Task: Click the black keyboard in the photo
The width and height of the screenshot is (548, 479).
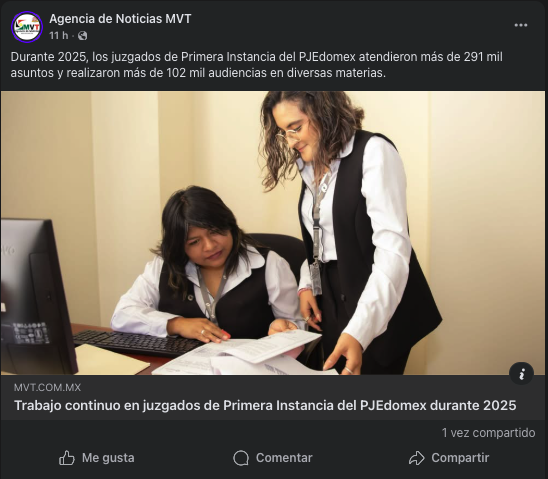Action: 136,342
